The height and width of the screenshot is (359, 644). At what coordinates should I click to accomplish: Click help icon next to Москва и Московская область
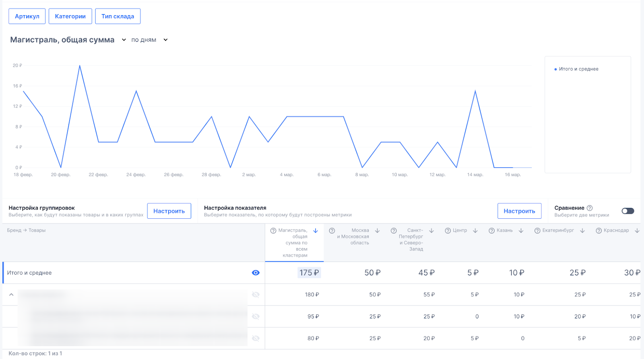332,231
